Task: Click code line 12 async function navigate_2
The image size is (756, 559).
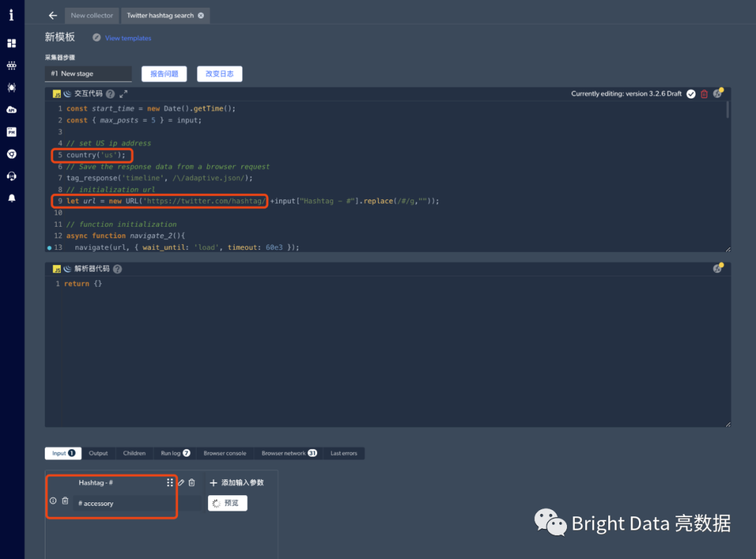Action: pos(126,236)
